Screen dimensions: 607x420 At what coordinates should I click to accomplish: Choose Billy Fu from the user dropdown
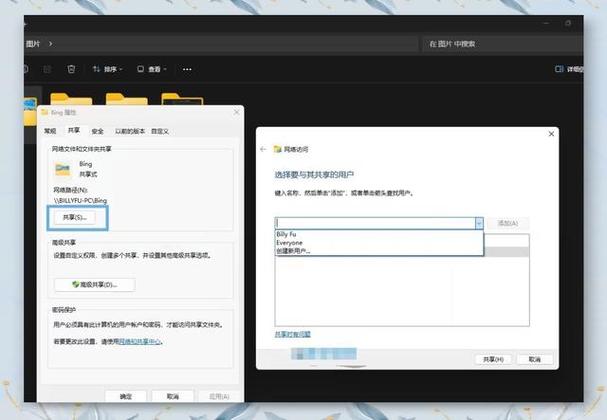(286, 234)
